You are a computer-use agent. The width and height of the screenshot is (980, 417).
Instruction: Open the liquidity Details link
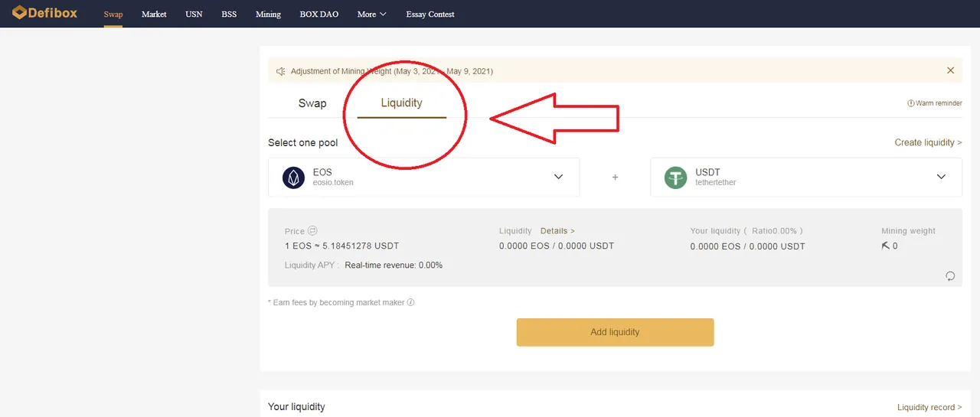tap(557, 231)
